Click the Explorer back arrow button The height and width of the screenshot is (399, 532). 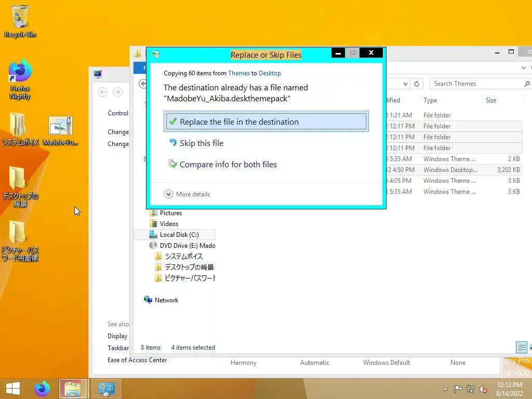coord(143,84)
